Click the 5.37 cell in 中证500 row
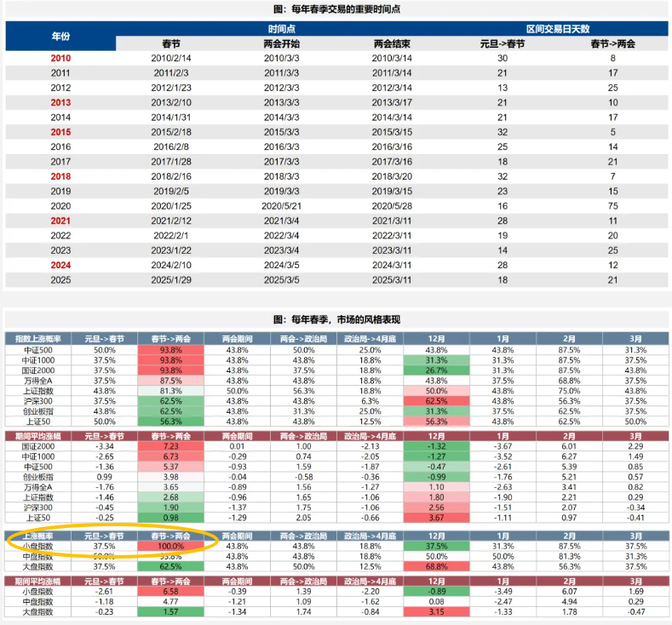672x625 pixels. (x=171, y=467)
